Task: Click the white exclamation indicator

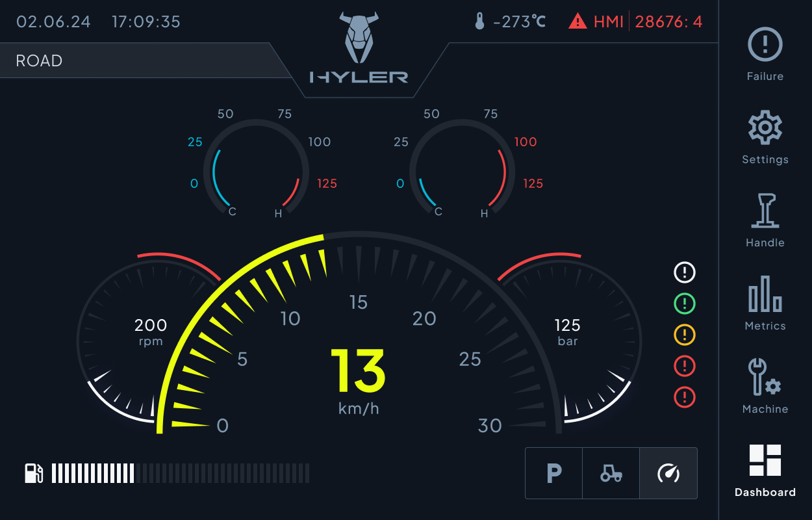Action: (x=685, y=272)
